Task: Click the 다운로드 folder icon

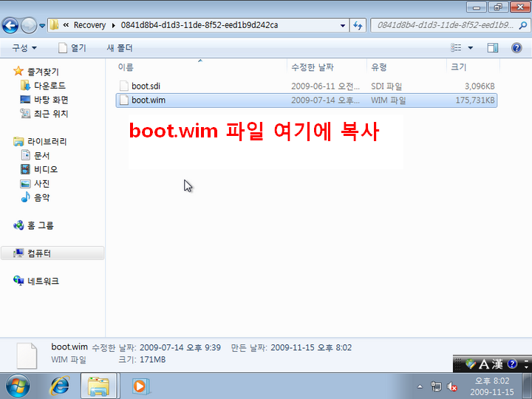Action: (x=25, y=86)
